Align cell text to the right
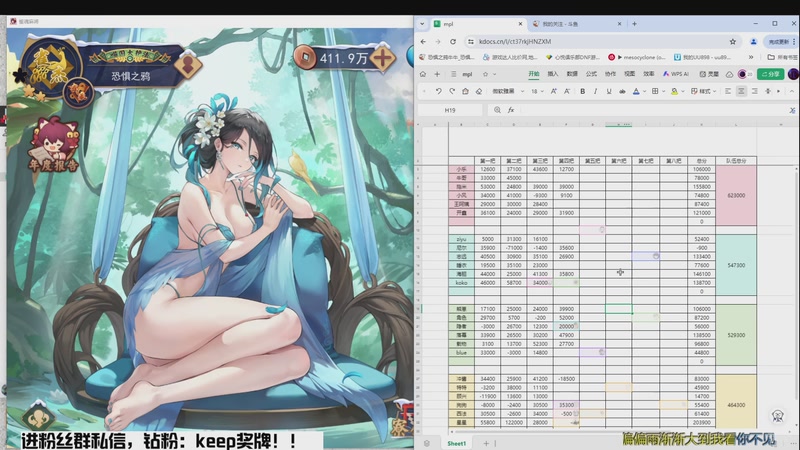 coord(755,91)
